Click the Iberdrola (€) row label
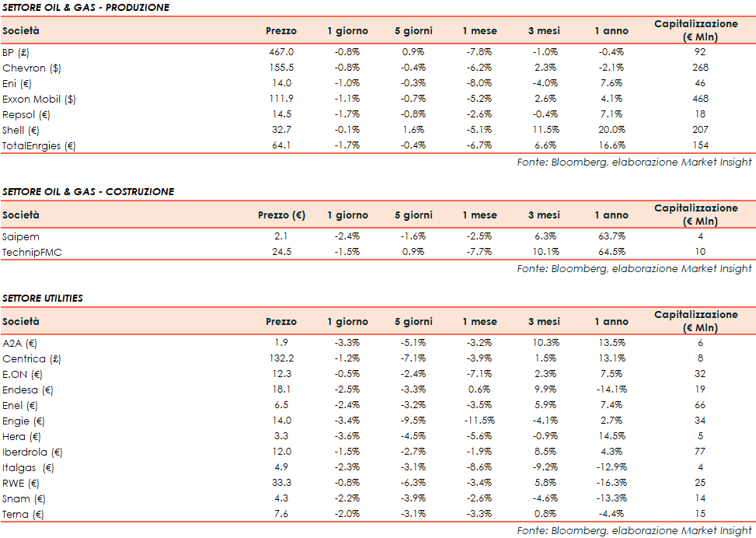 point(33,452)
